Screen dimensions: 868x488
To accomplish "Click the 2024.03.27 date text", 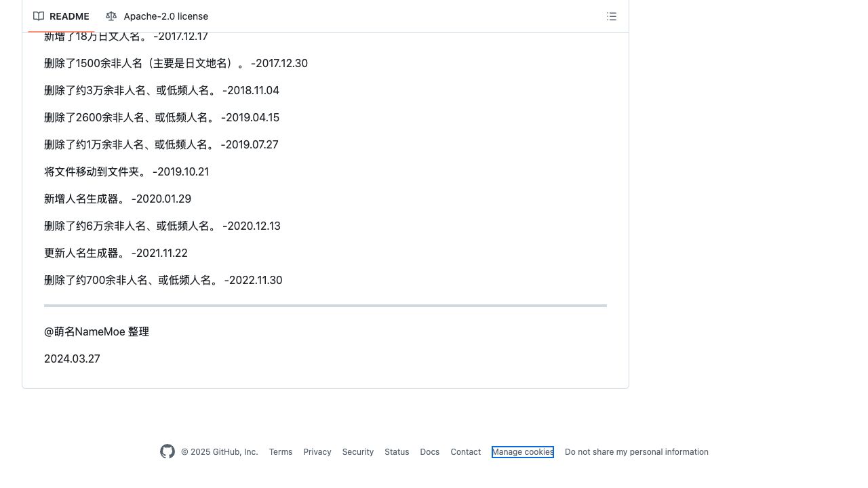I will [72, 359].
